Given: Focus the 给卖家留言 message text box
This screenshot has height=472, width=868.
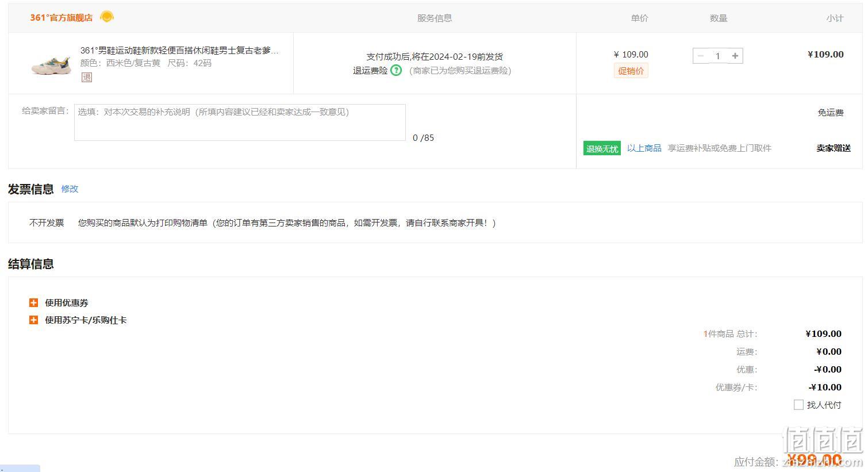Looking at the screenshot, I should pos(240,122).
